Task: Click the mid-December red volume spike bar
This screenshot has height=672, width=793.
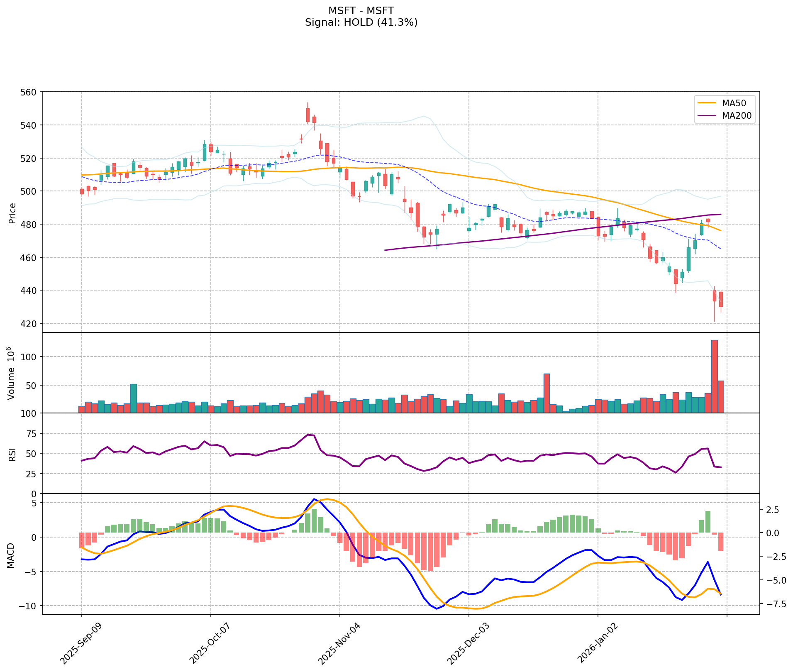Action: tap(547, 393)
